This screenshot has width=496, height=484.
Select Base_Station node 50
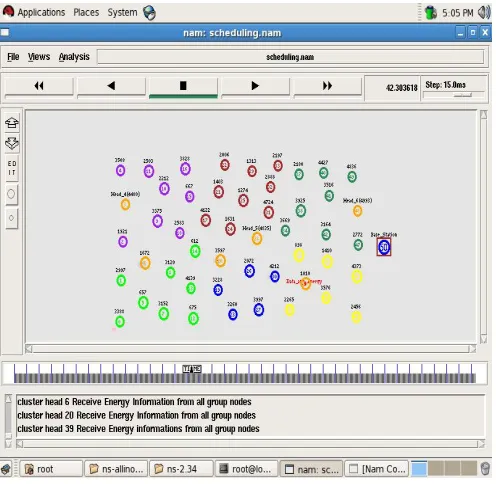tap(384, 247)
